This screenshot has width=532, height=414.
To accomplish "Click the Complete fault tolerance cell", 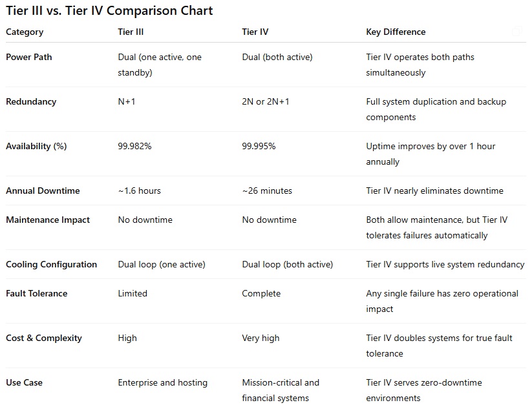I will [261, 293].
